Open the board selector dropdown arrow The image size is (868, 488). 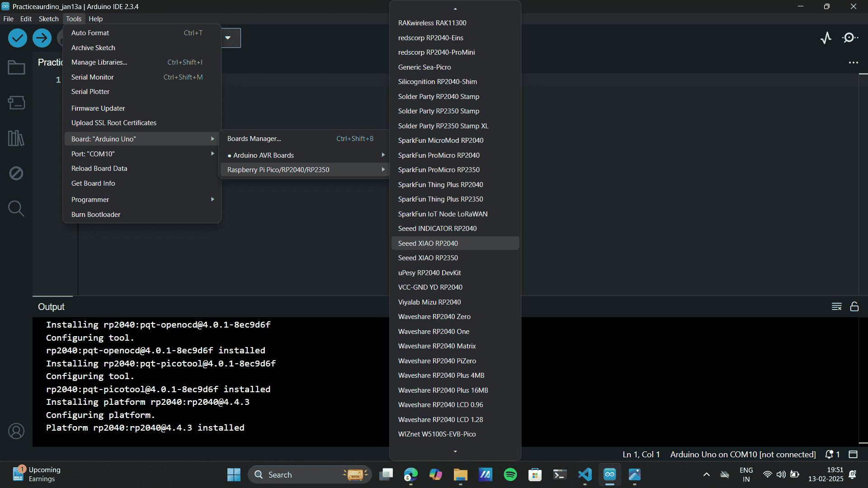pos(228,38)
